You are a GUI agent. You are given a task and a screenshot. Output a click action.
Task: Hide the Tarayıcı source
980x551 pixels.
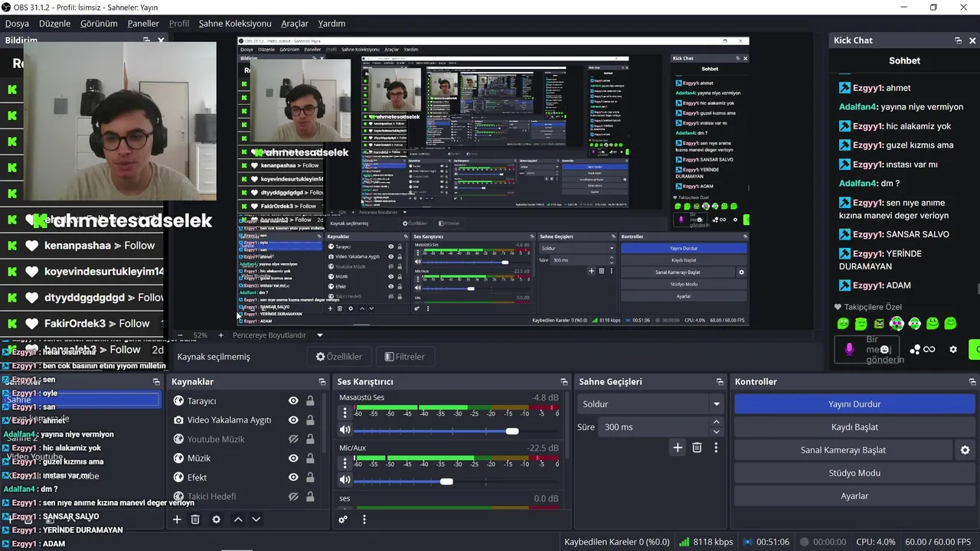tap(293, 401)
